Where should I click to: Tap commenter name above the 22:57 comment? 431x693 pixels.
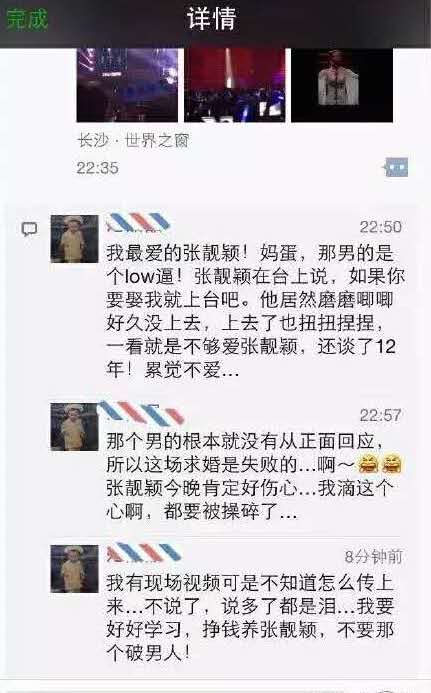tap(141, 412)
